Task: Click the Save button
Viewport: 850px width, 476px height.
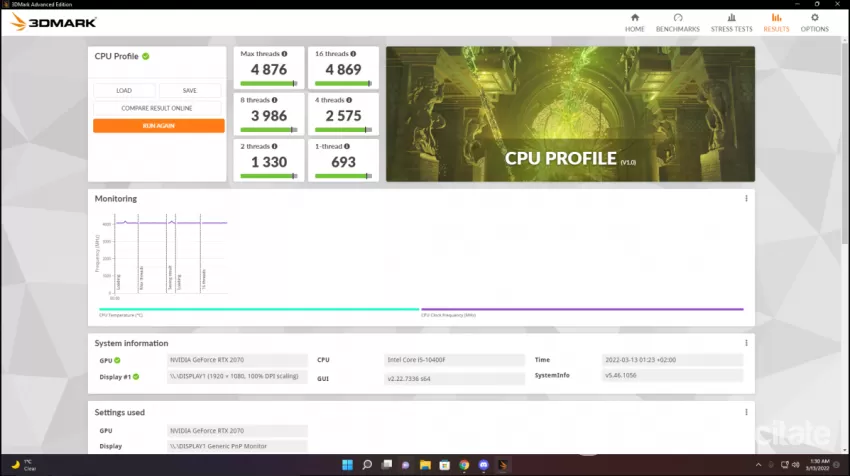Action: coord(190,91)
